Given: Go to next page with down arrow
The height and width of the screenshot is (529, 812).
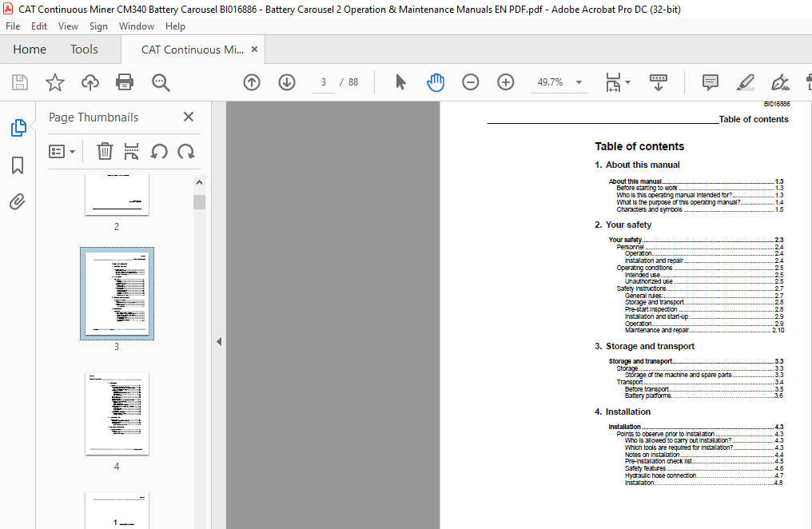Looking at the screenshot, I should (287, 82).
